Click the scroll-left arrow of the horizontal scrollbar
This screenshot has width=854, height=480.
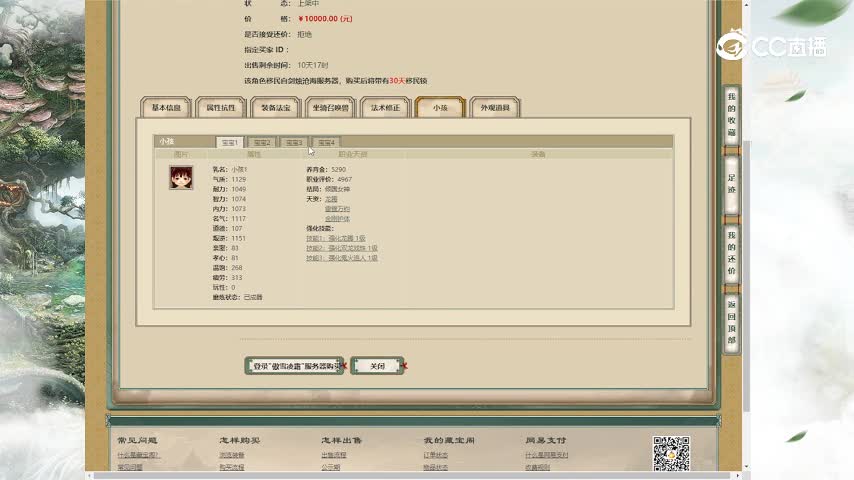click(x=90, y=476)
